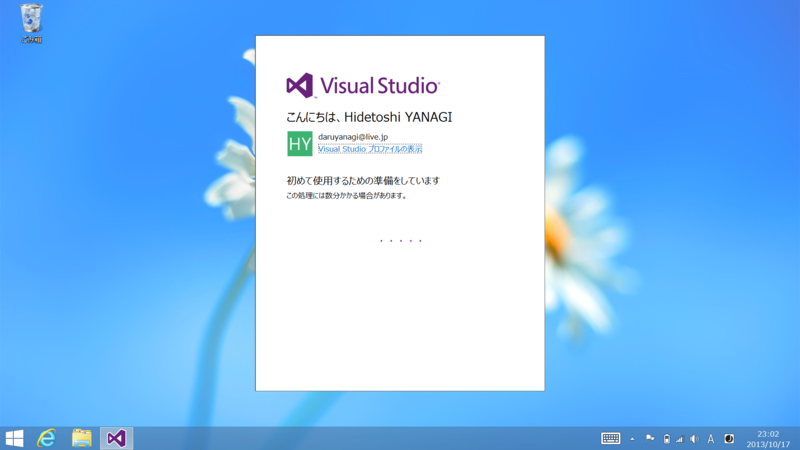800x450 pixels.
Task: Click the greeting text 'Hidetoshi YANAGI'
Action: tap(398, 117)
